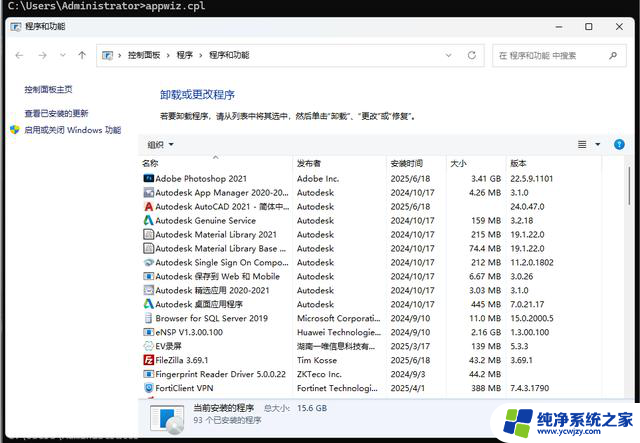The height and width of the screenshot is (443, 640).
Task: Click the Browser for SQL Server icon
Action: (x=149, y=318)
